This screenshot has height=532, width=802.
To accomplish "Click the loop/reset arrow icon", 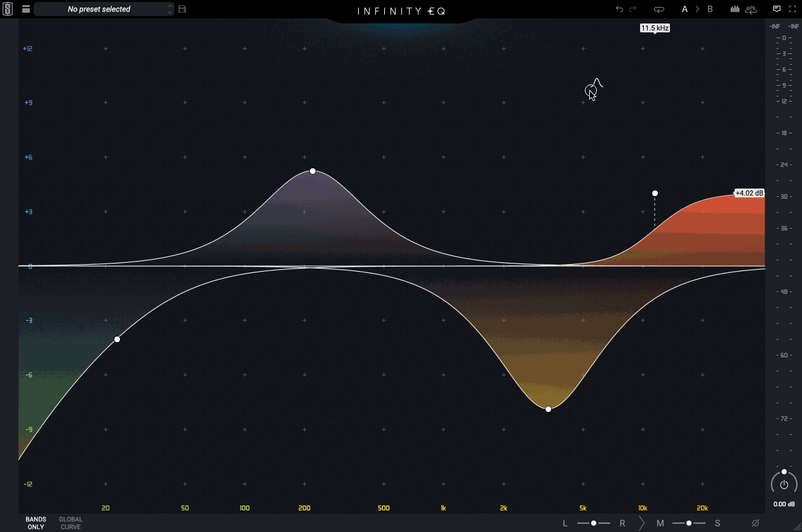I will [x=658, y=9].
